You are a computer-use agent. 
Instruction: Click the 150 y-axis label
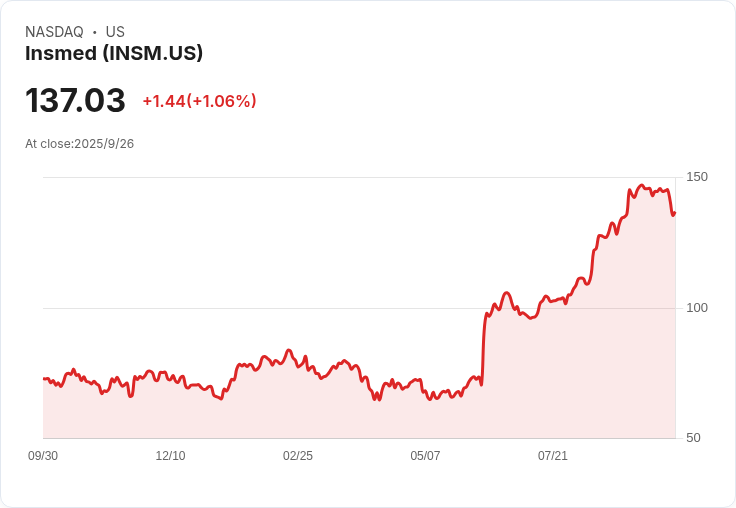(x=697, y=177)
